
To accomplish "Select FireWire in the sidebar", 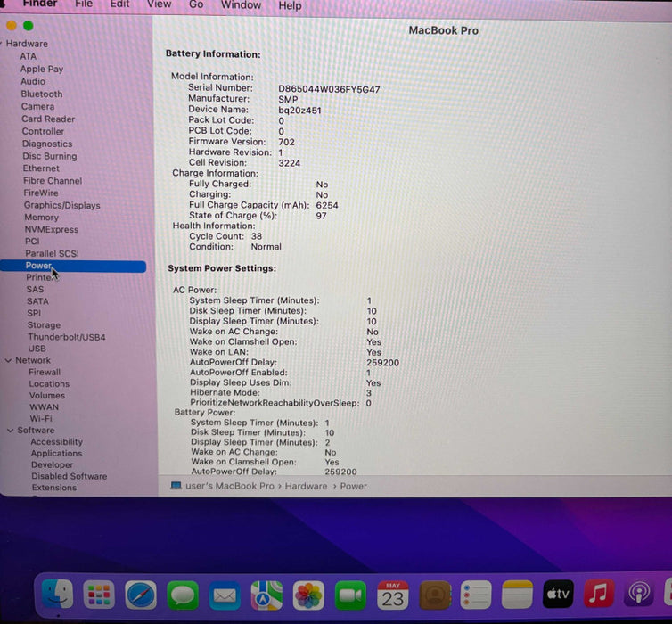I will click(x=41, y=193).
